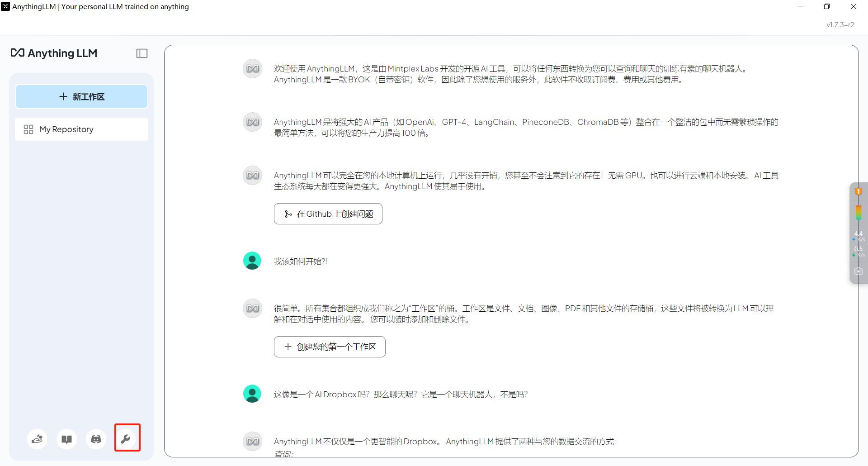The width and height of the screenshot is (868, 466).
Task: Open settings via the wrench icon
Action: [126, 439]
